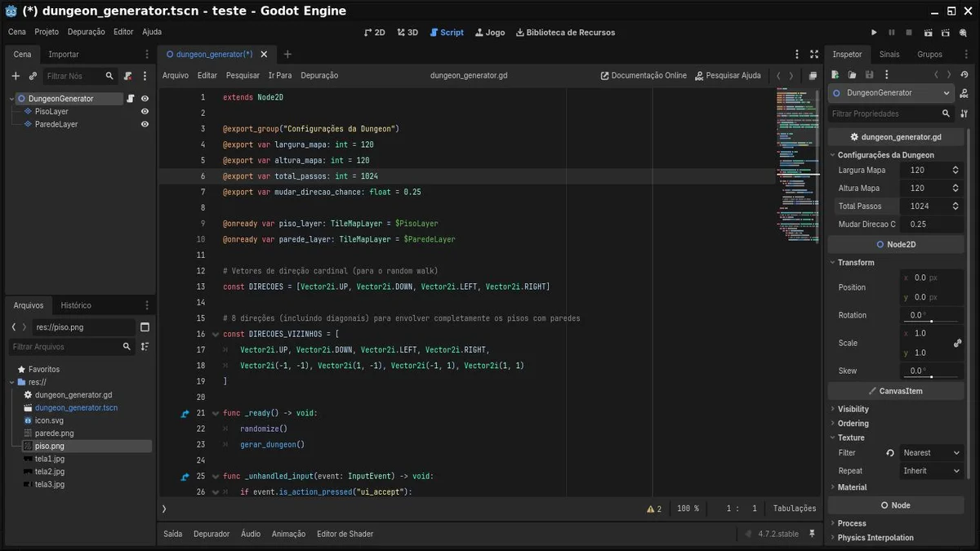Save the current resource in the Inspector
The image size is (980, 551).
click(870, 74)
